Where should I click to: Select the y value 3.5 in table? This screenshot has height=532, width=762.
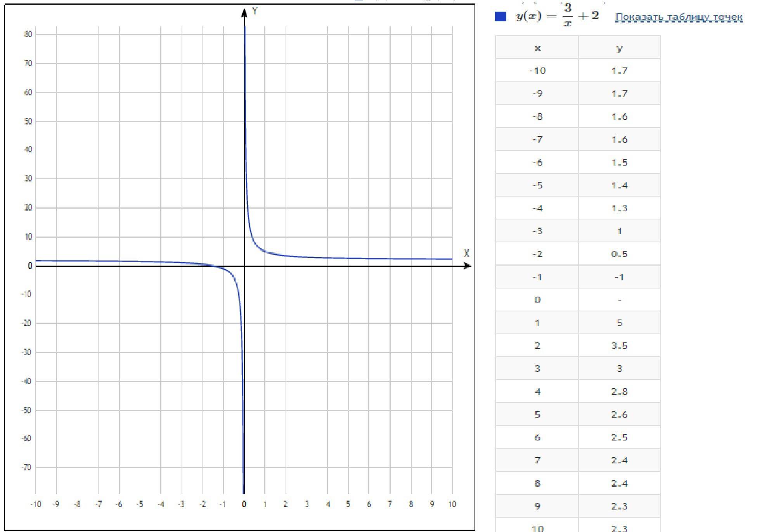(619, 345)
